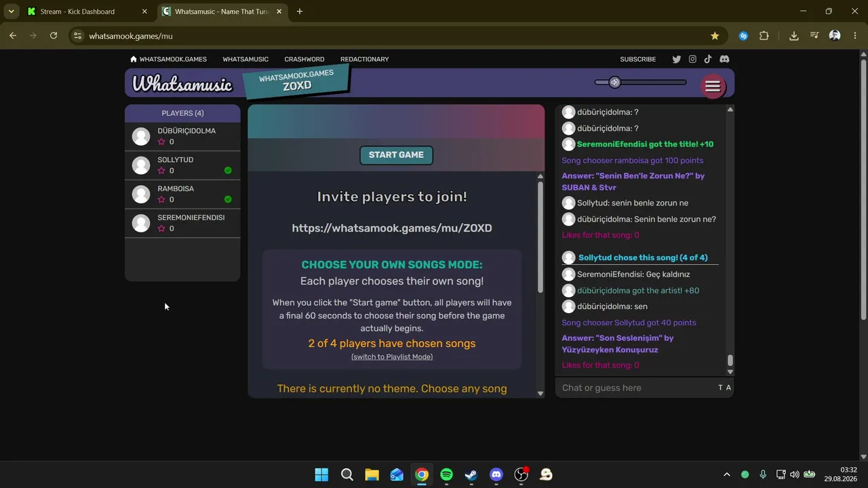Screen dimensions: 868x488
Task: Click the microphone tray icon
Action: pyautogui.click(x=763, y=474)
